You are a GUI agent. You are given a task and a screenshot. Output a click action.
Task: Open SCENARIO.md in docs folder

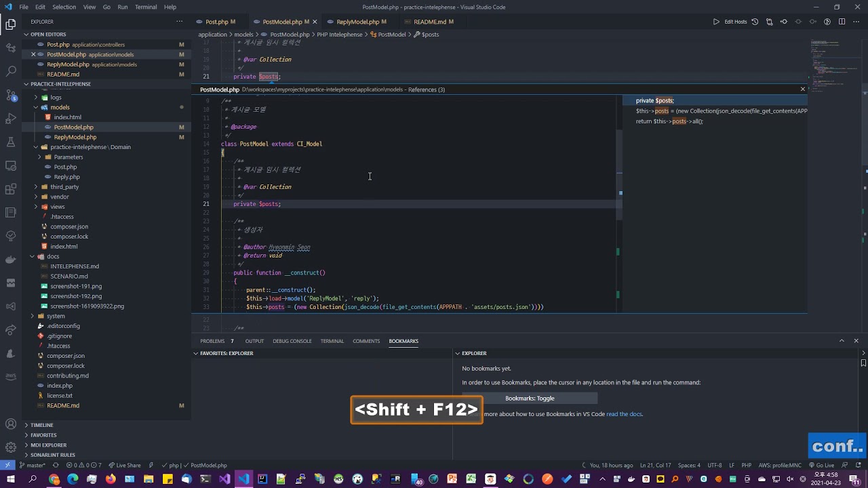point(68,277)
